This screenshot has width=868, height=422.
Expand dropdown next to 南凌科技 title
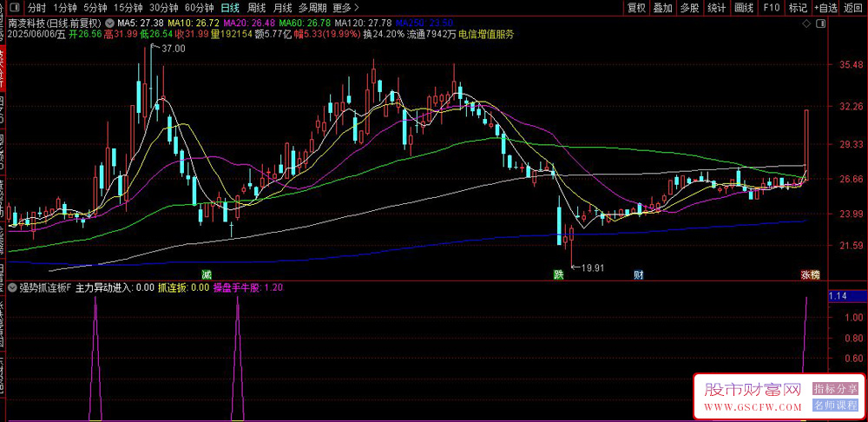tap(109, 23)
